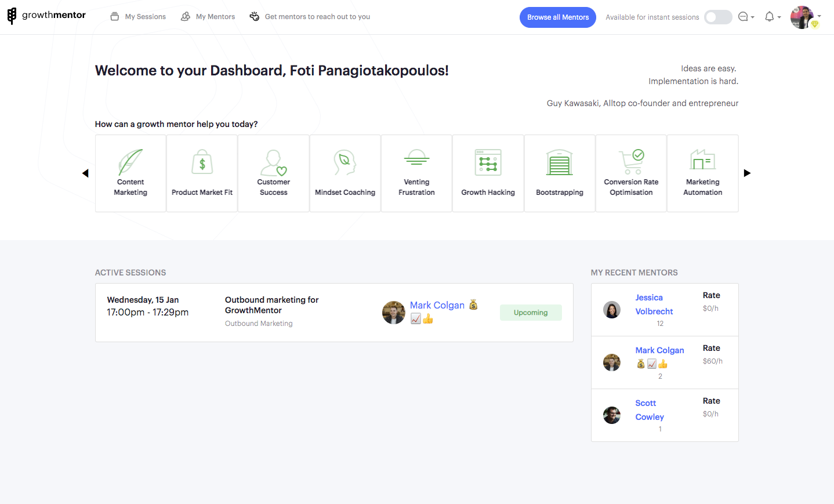Expand the notification bell dropdown arrow
The image size is (834, 504).
click(779, 17)
